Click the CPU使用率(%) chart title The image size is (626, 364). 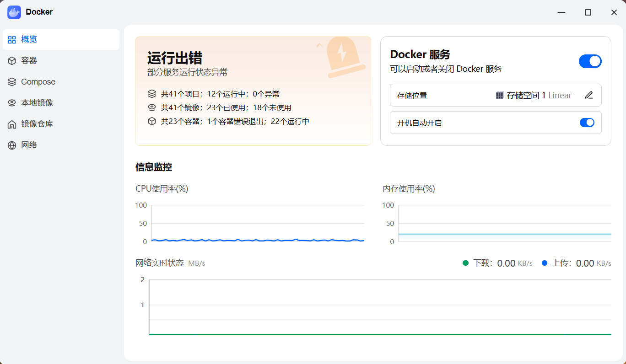pos(162,188)
